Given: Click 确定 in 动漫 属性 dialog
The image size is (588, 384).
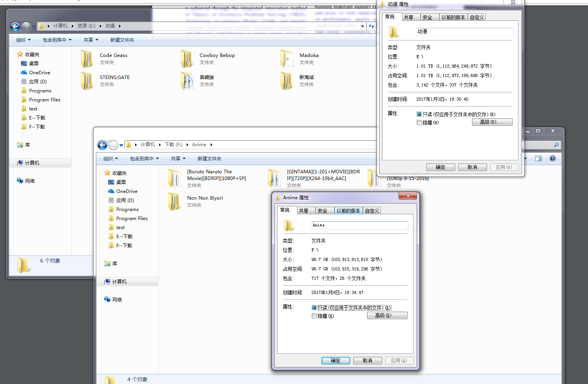Looking at the screenshot, I should [440, 167].
